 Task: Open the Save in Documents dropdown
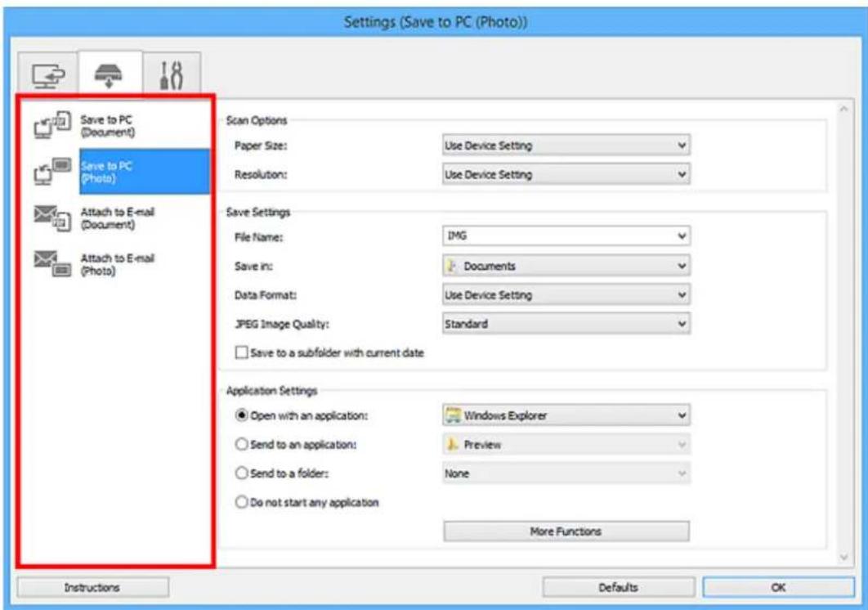(566, 266)
